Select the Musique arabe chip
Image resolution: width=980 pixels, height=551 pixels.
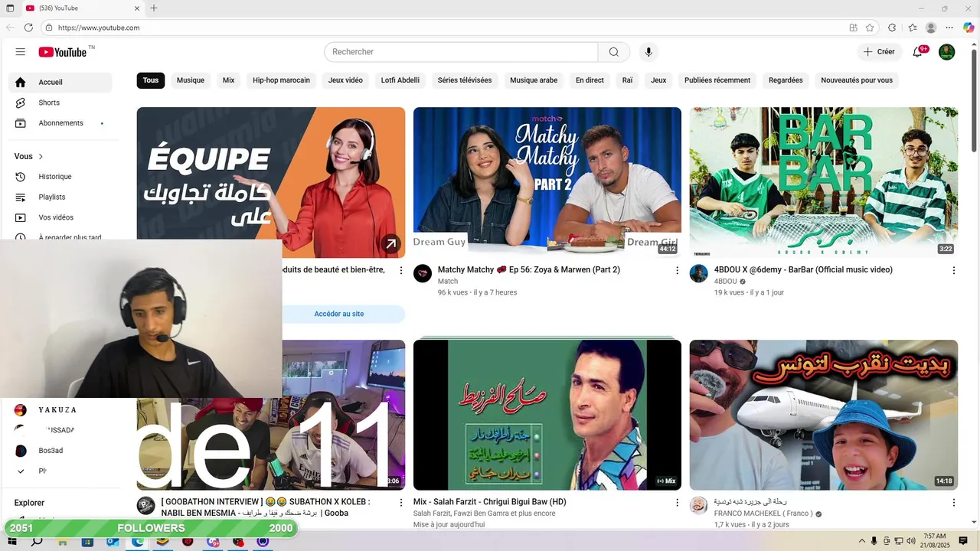(534, 80)
